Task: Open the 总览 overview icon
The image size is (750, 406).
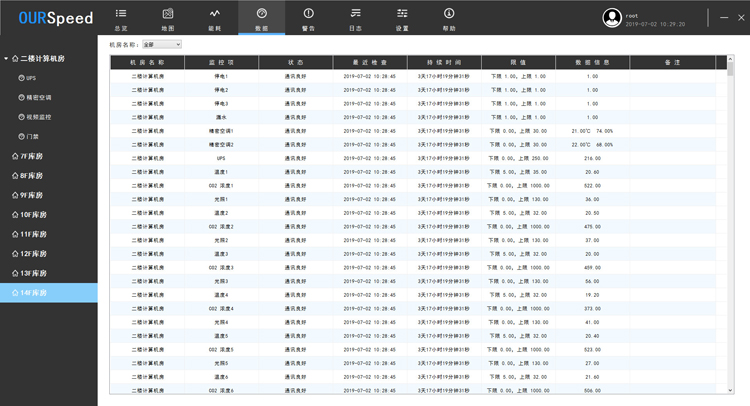Action: (x=121, y=17)
